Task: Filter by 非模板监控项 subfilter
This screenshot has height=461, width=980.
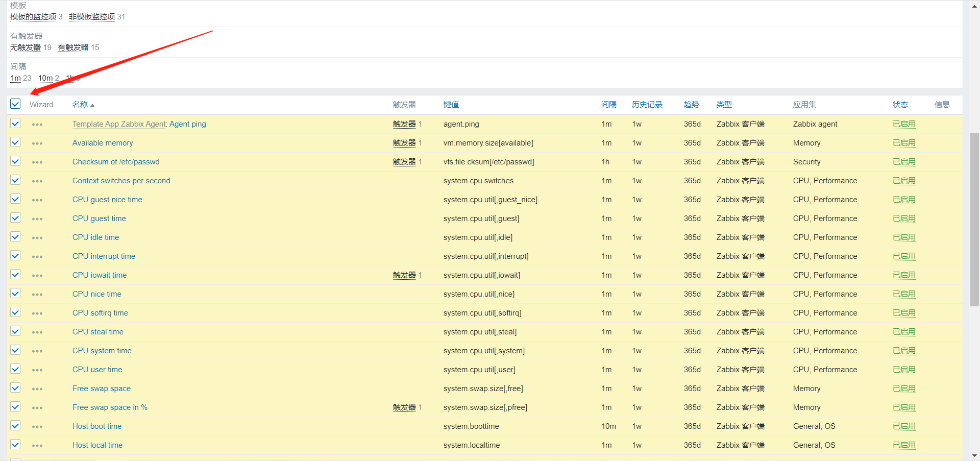Action: point(92,17)
